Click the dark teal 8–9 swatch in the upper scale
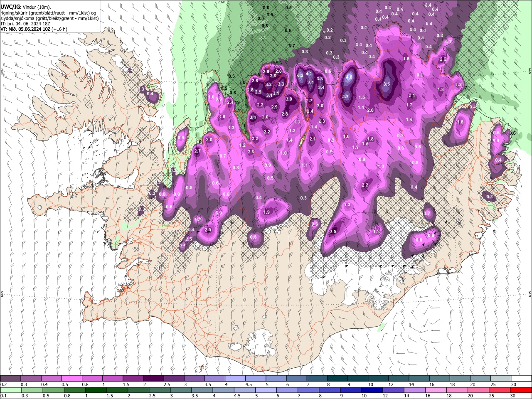Screen dimensions: 532x399 click(337, 379)
